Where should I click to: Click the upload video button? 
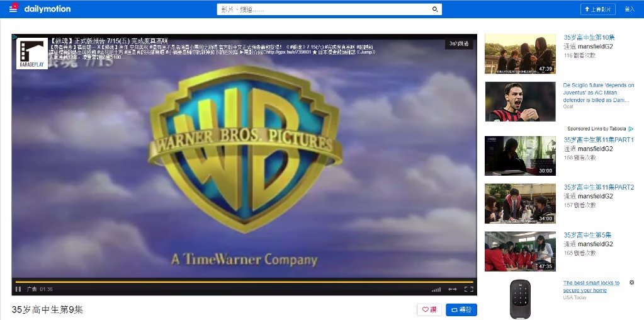tap(597, 9)
